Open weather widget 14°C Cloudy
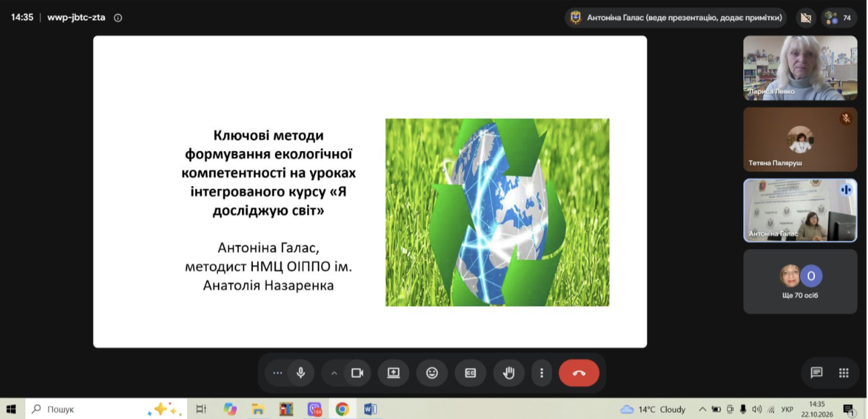 click(x=653, y=409)
